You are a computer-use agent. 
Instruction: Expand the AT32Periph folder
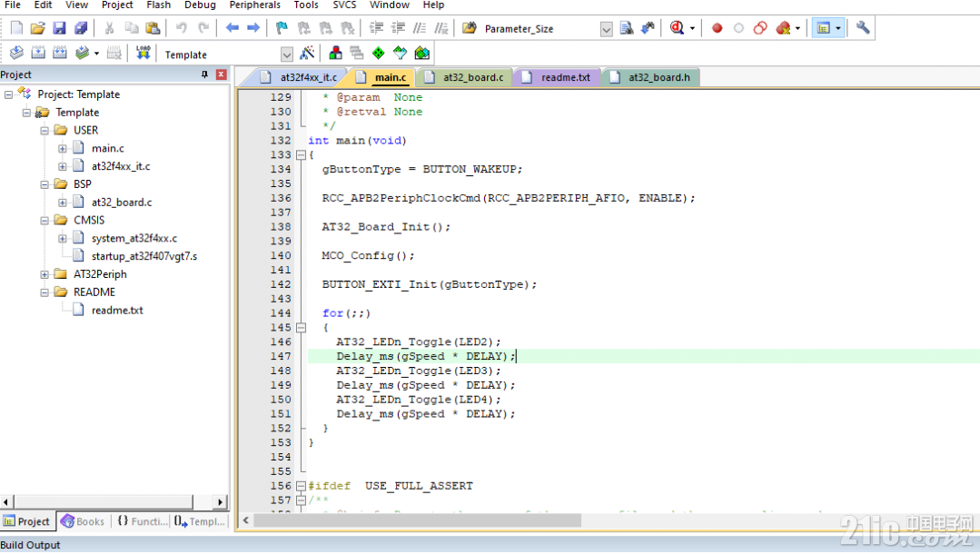[45, 274]
